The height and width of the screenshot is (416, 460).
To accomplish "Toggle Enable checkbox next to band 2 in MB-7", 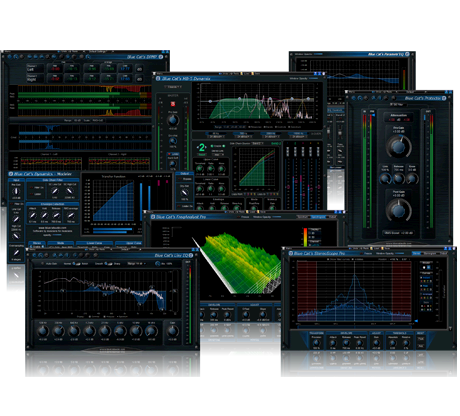I will click(x=217, y=146).
